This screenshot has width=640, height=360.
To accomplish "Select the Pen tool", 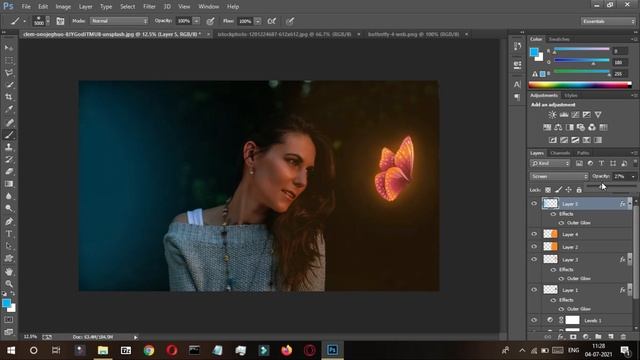I will click(x=9, y=222).
